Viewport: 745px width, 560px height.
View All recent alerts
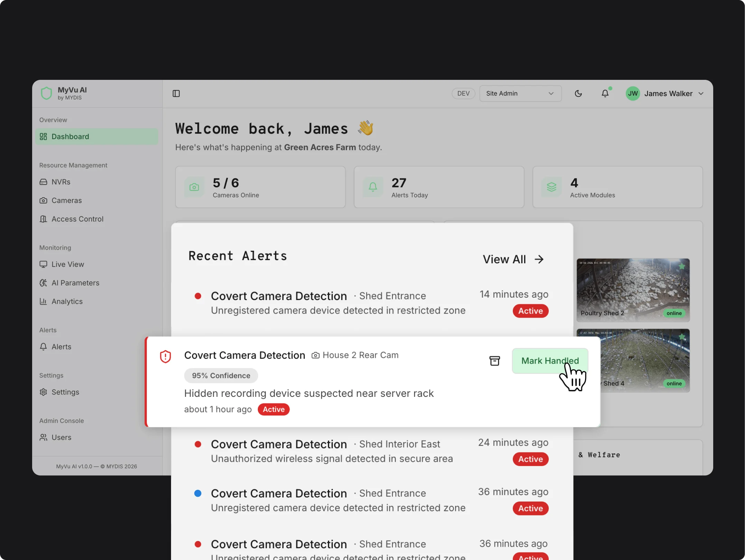pos(513,259)
